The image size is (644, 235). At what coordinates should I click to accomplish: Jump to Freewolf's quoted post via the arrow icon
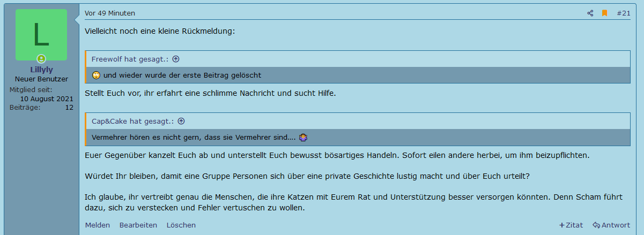[176, 59]
